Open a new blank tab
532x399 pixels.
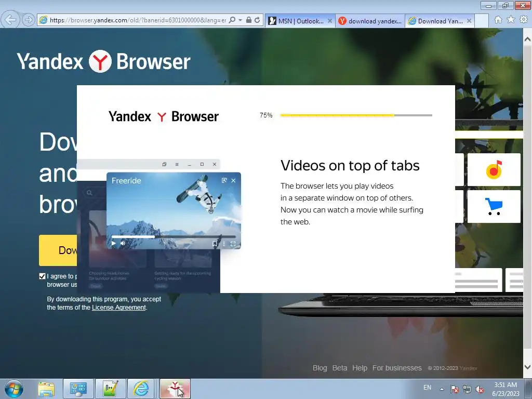coord(481,21)
